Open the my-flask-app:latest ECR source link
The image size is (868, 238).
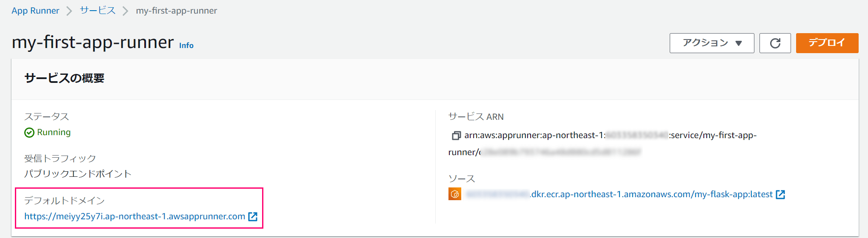tap(620, 194)
